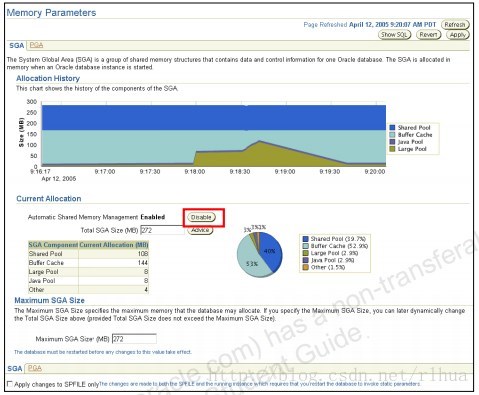
Task: Click the SGA Component column header
Action: tap(53, 245)
